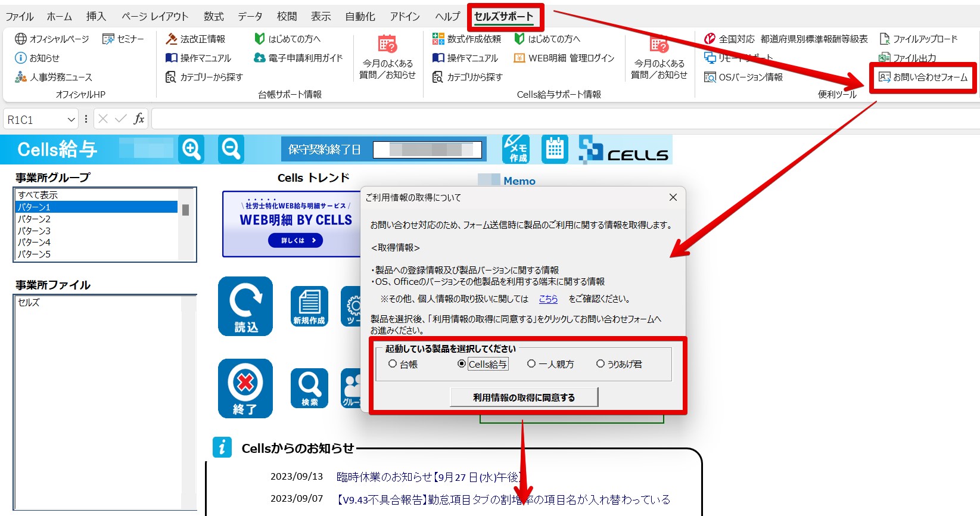Click 詳しくは button in WEB明細 banner
Image resolution: width=980 pixels, height=516 pixels.
[295, 240]
